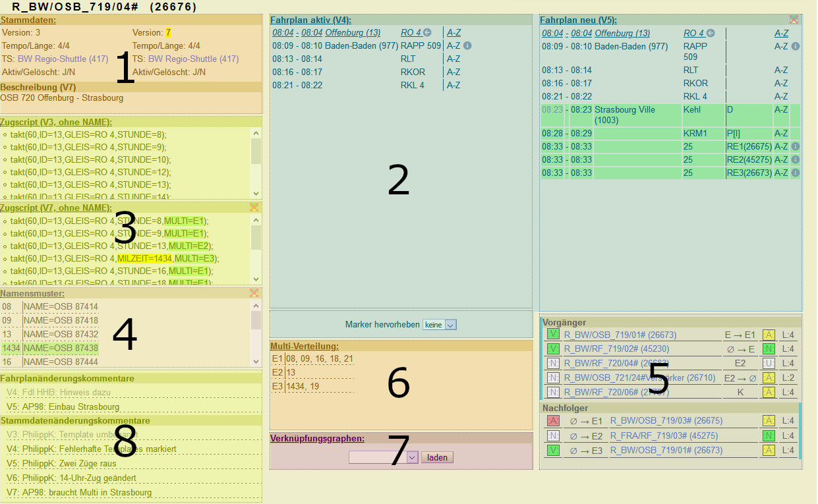Click the edit icon on Zugscript V7 header
Image resolution: width=818 pixels, height=504 pixels.
pos(254,208)
